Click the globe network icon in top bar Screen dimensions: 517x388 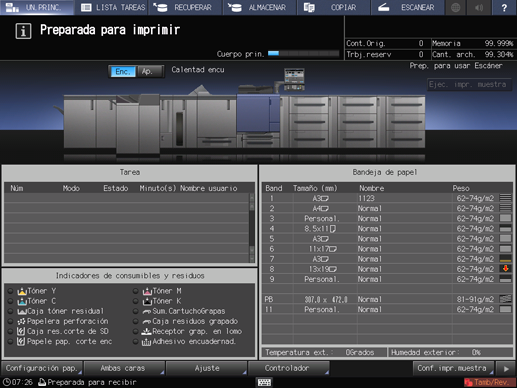tap(456, 7)
